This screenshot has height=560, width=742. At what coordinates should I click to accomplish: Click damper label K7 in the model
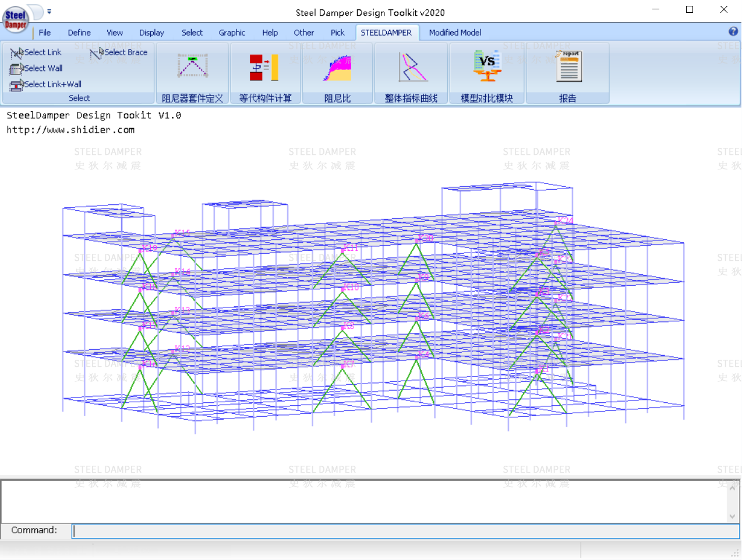pyautogui.click(x=348, y=364)
